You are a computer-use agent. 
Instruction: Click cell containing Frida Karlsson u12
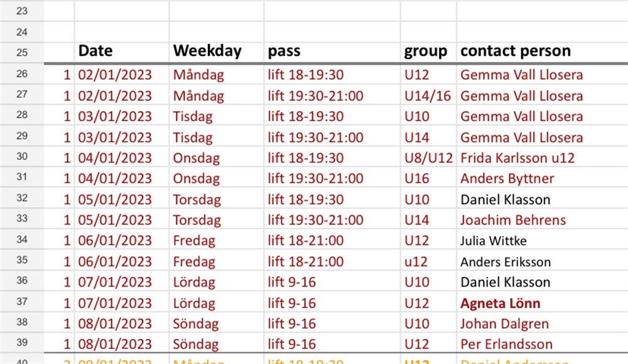tap(543, 158)
